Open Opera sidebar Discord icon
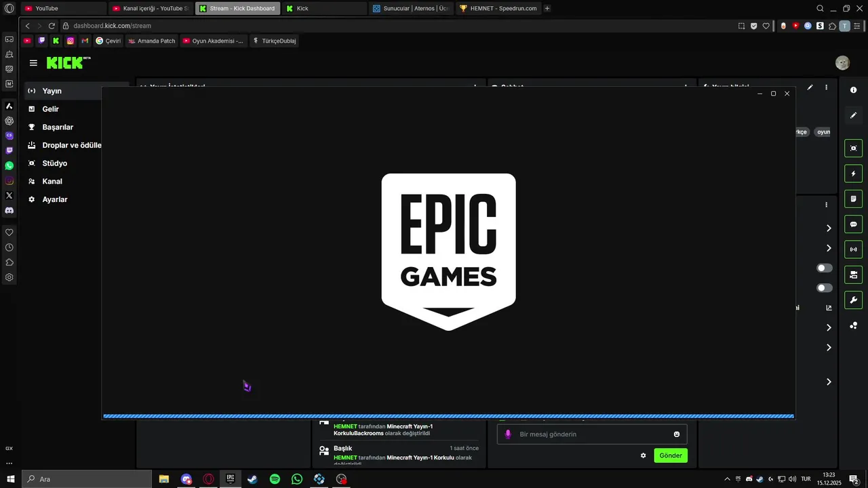Image resolution: width=868 pixels, height=488 pixels. coord(9,211)
